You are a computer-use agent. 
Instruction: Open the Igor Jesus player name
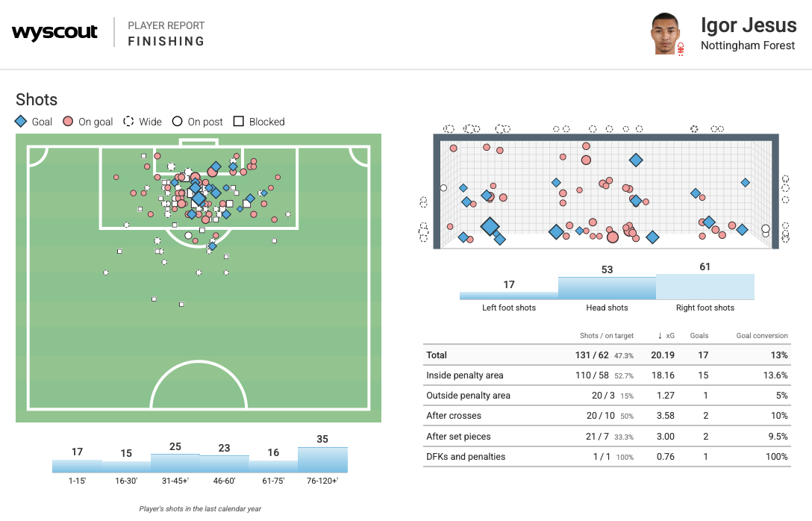click(x=749, y=25)
